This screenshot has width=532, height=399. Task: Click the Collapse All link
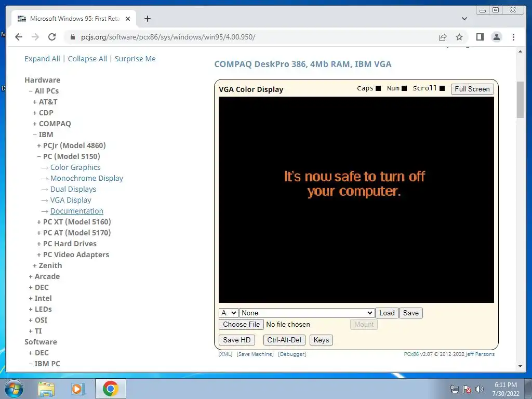tap(87, 59)
